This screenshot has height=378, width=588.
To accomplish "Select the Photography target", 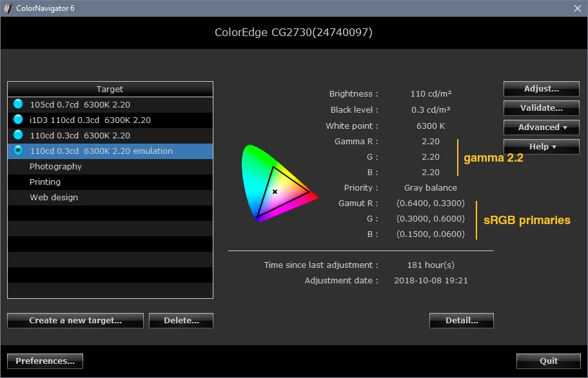I will [x=110, y=166].
